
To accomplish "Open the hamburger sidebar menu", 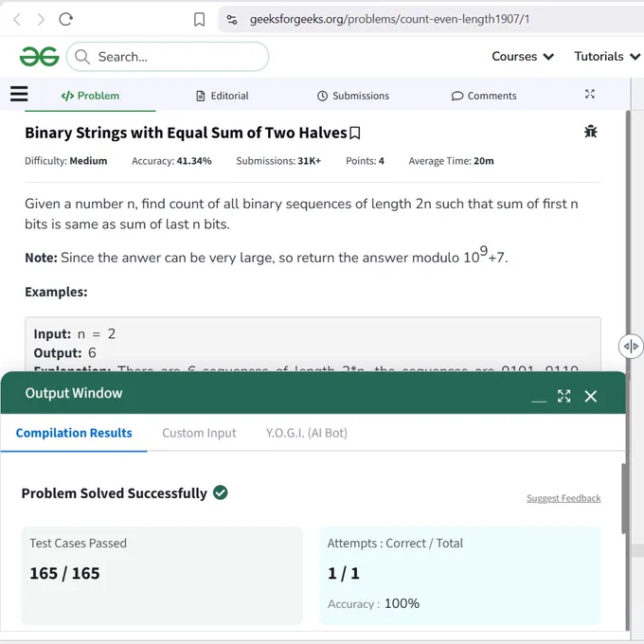I will click(19, 94).
